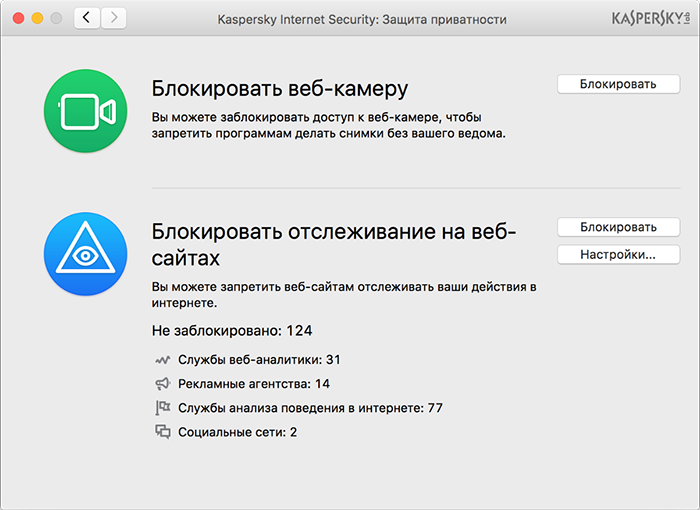Go forward with the right arrow
This screenshot has height=510, width=700.
pyautogui.click(x=113, y=18)
